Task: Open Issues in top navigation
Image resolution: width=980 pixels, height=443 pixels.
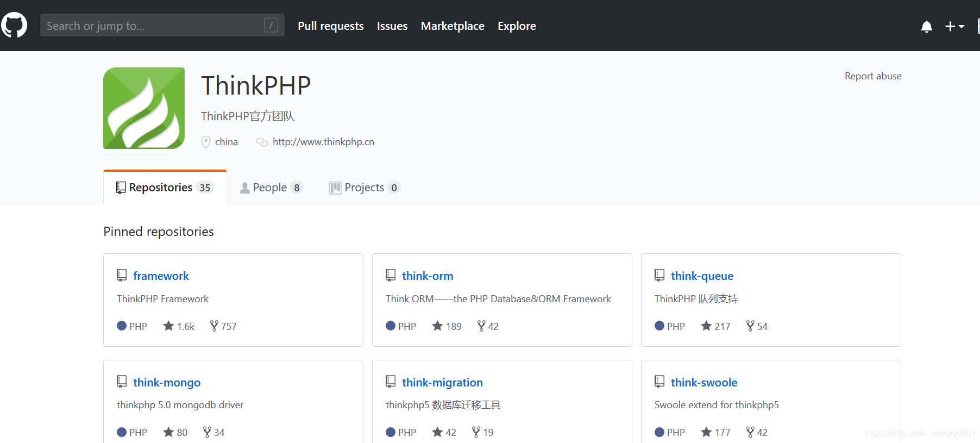Action: (392, 26)
